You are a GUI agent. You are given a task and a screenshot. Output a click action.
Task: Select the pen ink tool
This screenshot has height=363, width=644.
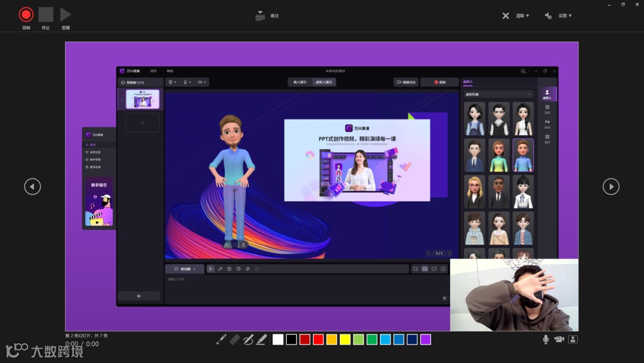click(248, 340)
